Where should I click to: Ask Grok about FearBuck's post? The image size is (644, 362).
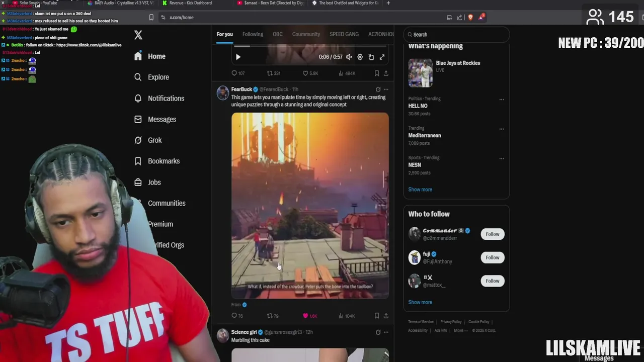pyautogui.click(x=378, y=89)
